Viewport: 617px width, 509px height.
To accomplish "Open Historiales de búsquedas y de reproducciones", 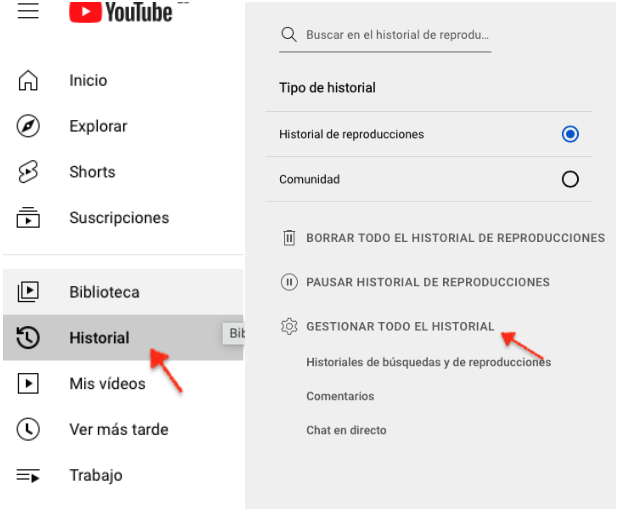I will (429, 362).
